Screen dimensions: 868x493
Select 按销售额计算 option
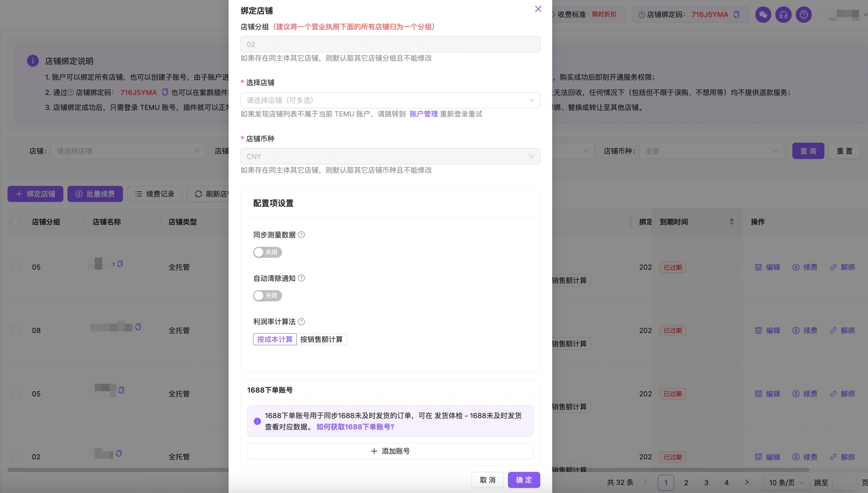click(321, 339)
